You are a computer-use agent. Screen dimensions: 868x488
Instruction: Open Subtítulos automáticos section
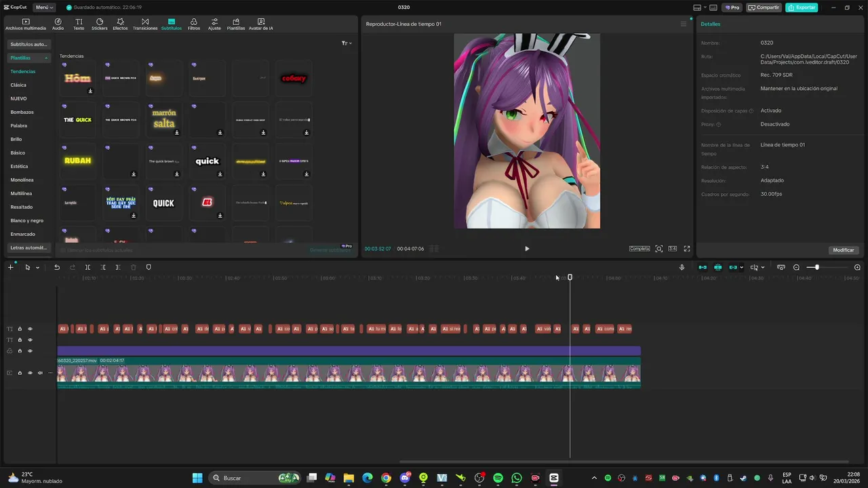[x=28, y=44]
